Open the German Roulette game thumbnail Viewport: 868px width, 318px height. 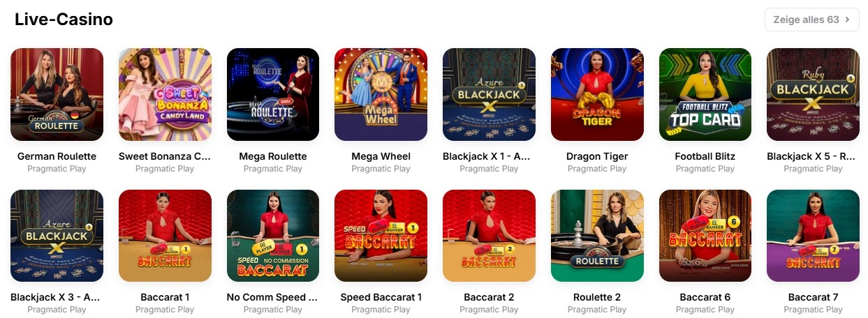[57, 94]
